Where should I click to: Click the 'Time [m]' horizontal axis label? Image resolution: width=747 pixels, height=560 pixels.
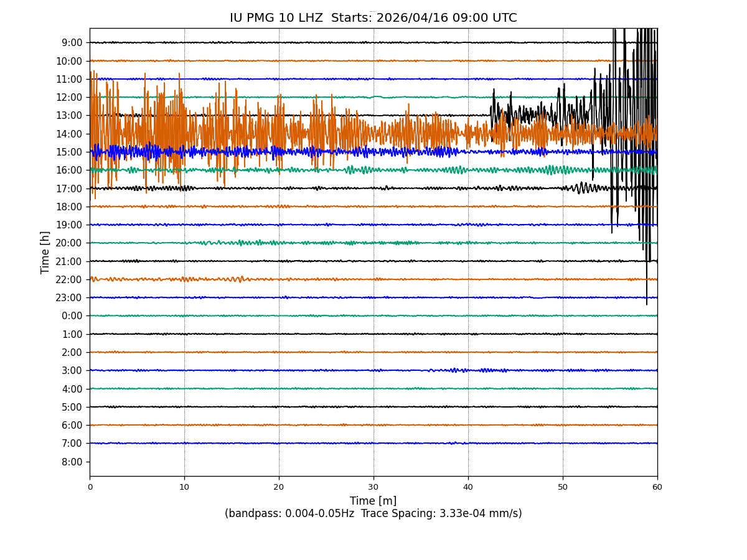[x=373, y=501]
